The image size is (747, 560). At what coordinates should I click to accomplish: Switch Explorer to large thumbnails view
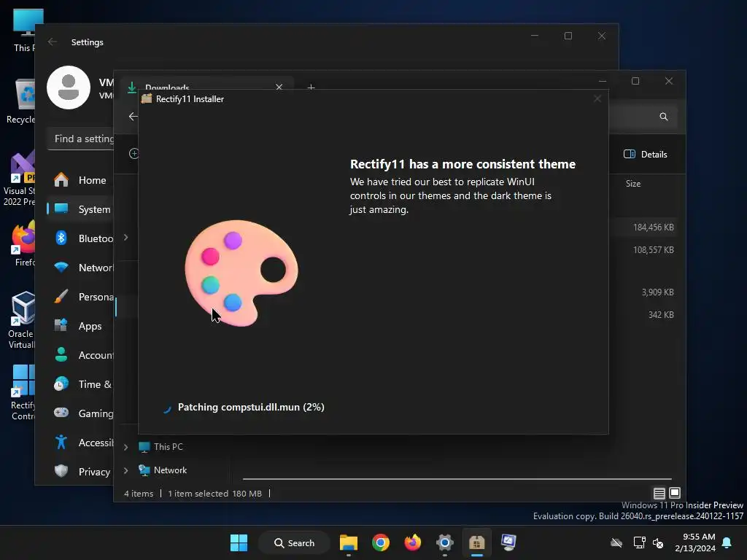(x=675, y=493)
